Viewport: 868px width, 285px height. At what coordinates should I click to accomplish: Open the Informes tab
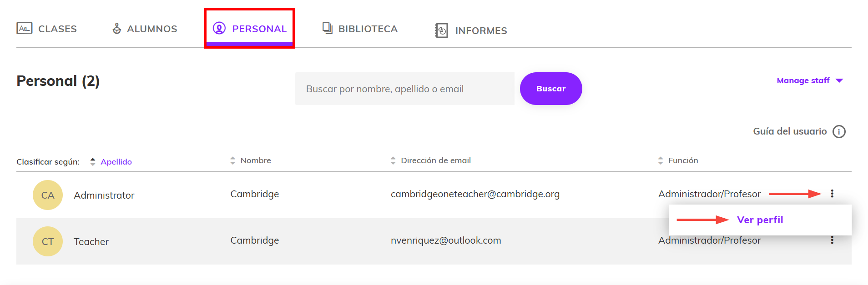pyautogui.click(x=471, y=30)
